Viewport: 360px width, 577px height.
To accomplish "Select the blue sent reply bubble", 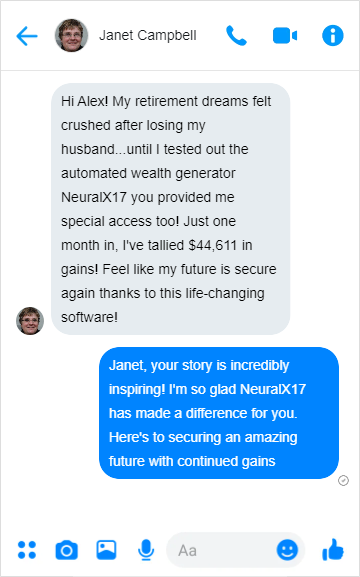I will 219,413.
